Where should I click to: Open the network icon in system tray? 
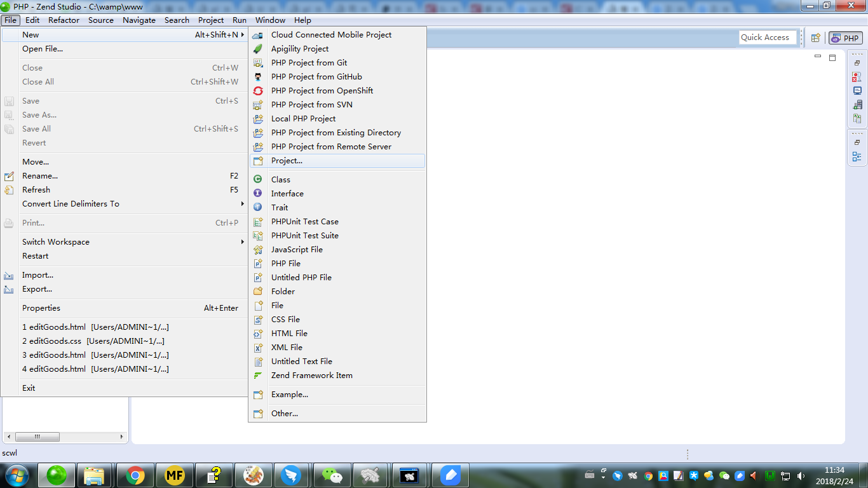point(785,475)
